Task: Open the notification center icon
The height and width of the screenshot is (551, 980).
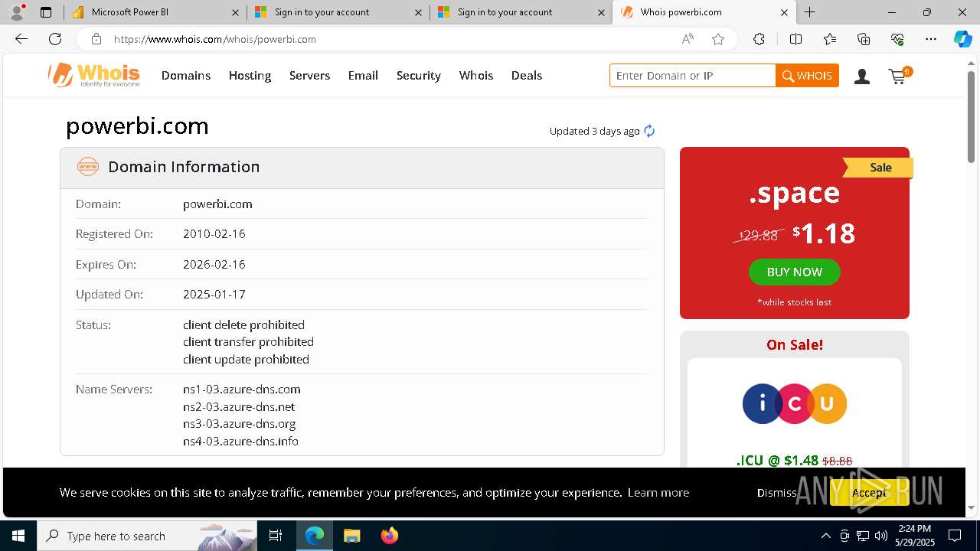Action: coord(955,536)
